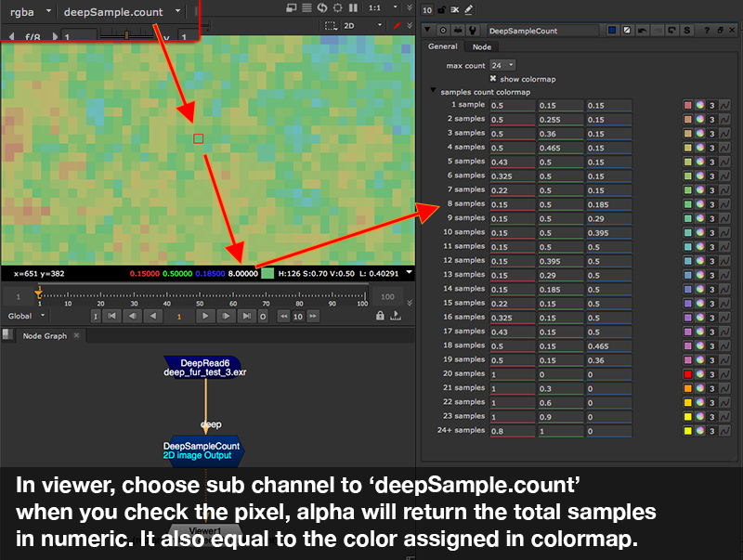The width and height of the screenshot is (743, 560).
Task: Open the max count dropdown
Action: [502, 65]
